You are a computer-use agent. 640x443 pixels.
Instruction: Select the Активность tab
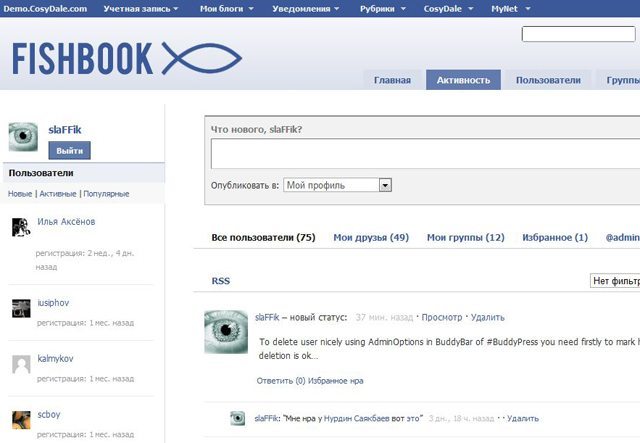tap(463, 80)
